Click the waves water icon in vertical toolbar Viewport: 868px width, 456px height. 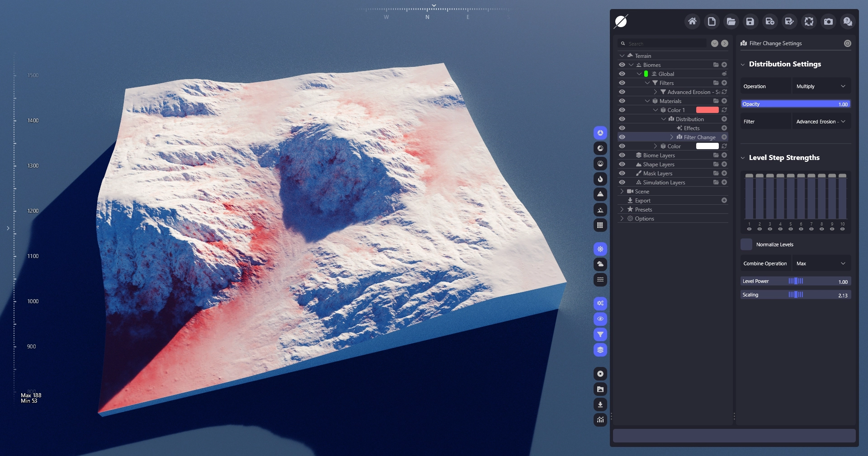[600, 280]
